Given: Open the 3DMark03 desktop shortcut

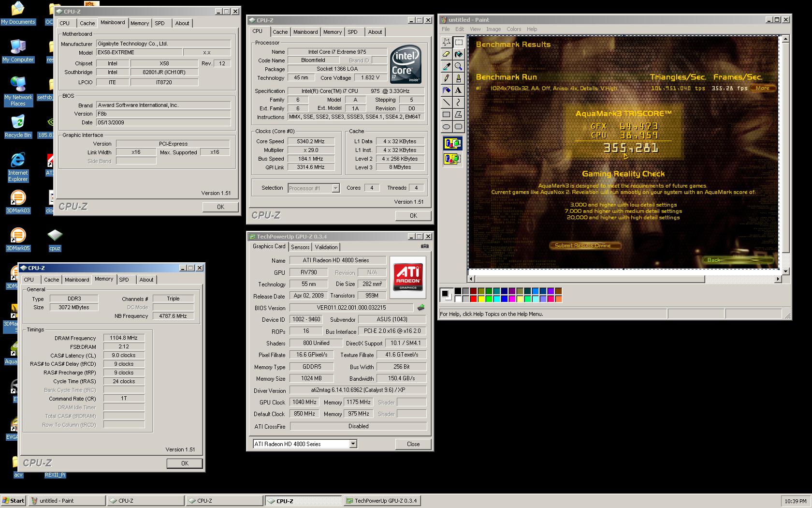Looking at the screenshot, I should pos(18,202).
